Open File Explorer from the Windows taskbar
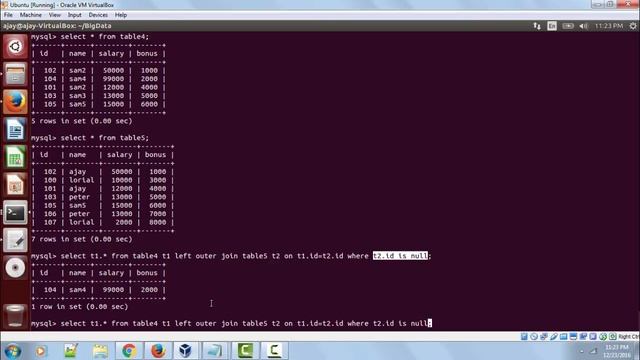 tap(100, 351)
